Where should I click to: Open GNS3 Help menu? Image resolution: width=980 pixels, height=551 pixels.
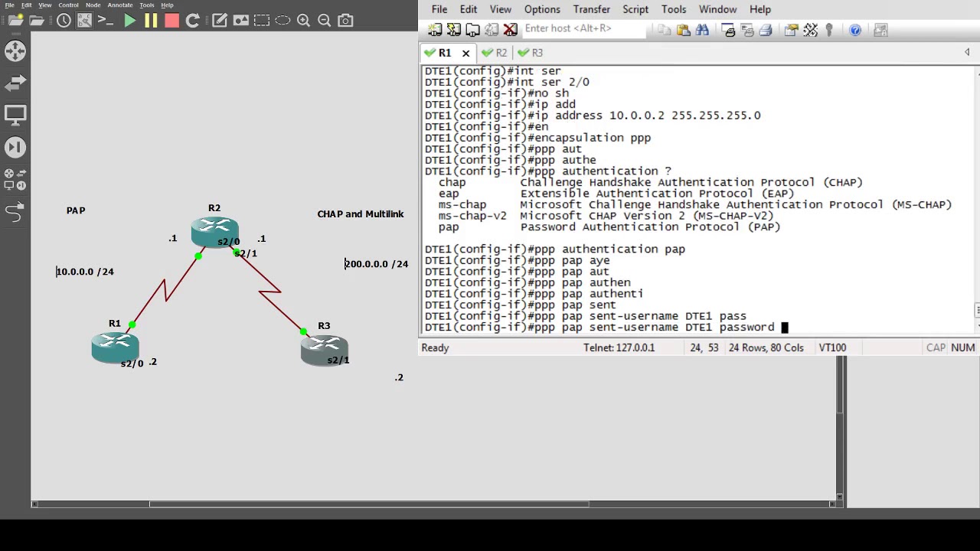(x=167, y=5)
